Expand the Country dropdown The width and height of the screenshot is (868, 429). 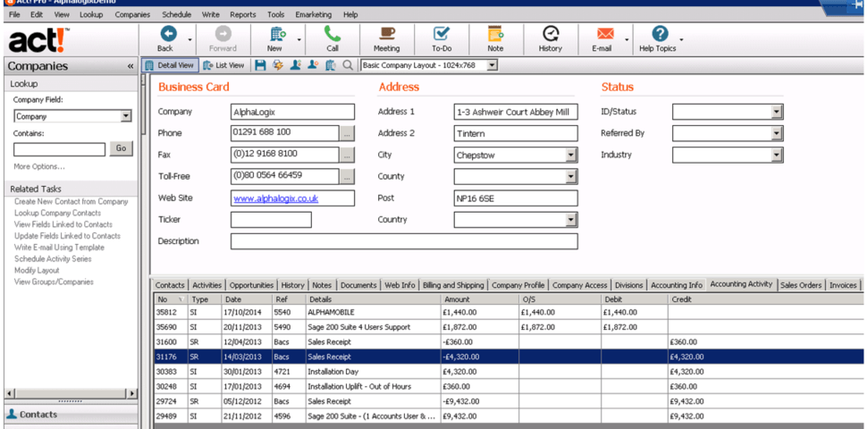(571, 220)
